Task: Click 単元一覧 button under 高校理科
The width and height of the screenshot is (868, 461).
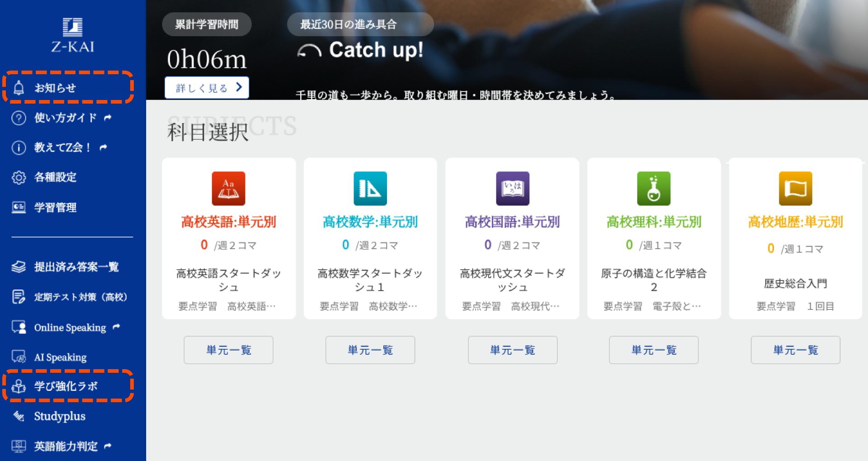Action: tap(653, 350)
